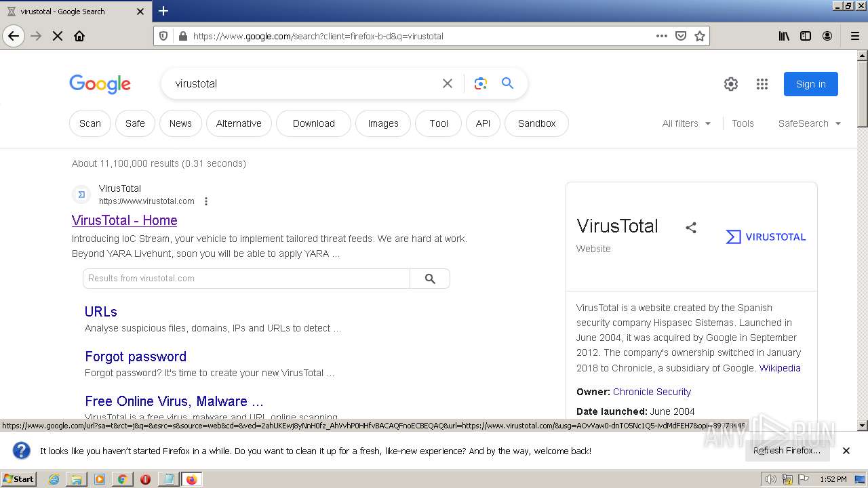Open the Chronicle Security owner link
Image resolution: width=868 pixels, height=488 pixels.
click(652, 392)
